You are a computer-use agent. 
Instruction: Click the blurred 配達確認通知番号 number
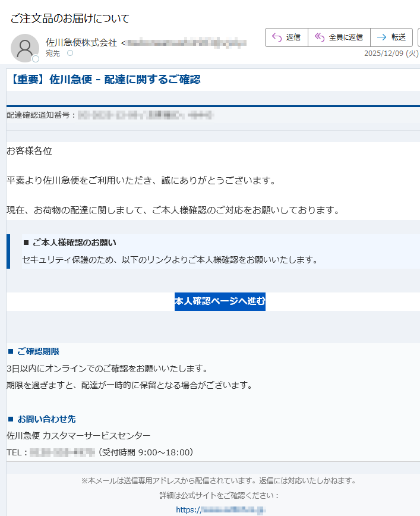pos(145,115)
